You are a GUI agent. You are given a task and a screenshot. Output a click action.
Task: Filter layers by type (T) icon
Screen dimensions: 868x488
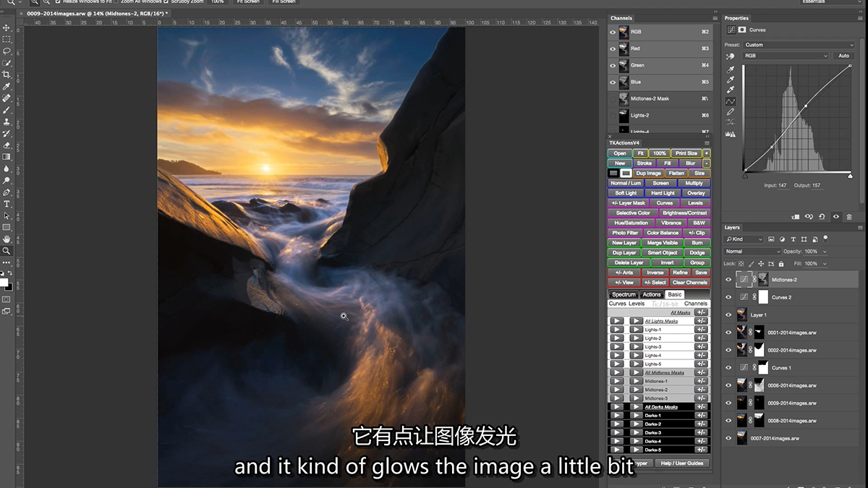click(793, 239)
